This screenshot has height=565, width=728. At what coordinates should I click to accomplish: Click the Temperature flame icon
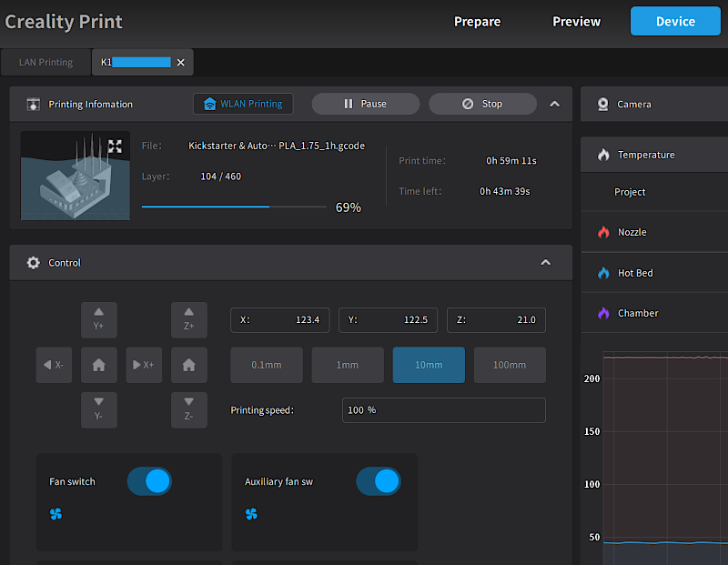[x=603, y=155]
